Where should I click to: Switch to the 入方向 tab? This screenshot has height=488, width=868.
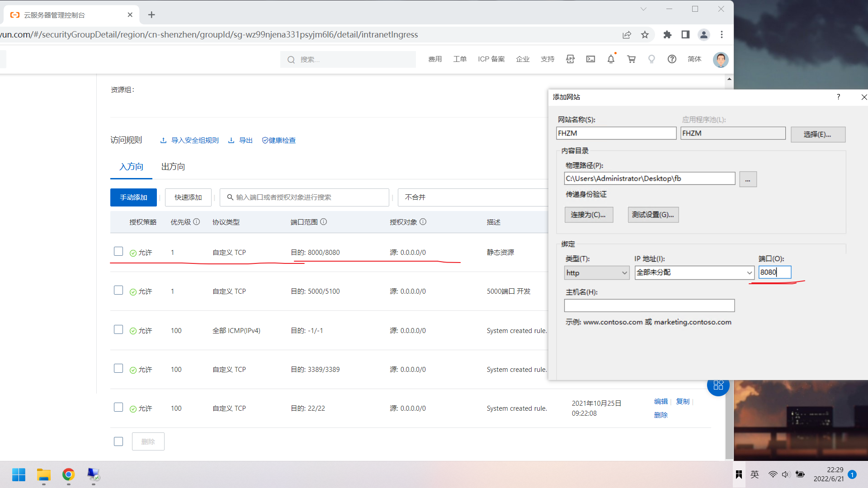coord(132,167)
